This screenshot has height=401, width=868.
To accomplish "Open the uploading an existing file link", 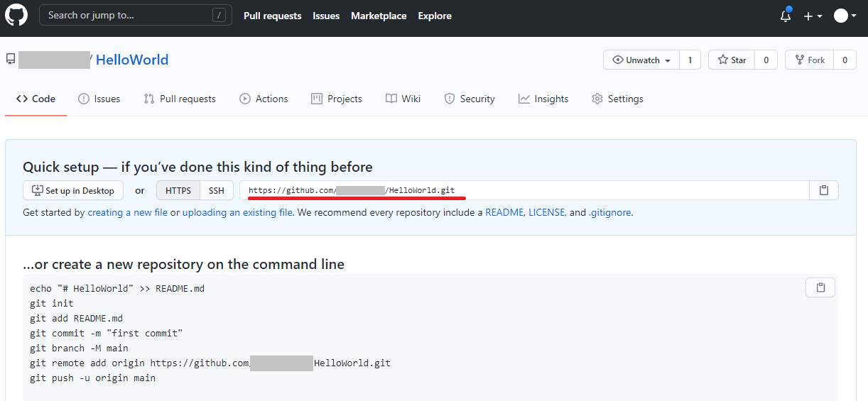I will [x=237, y=212].
